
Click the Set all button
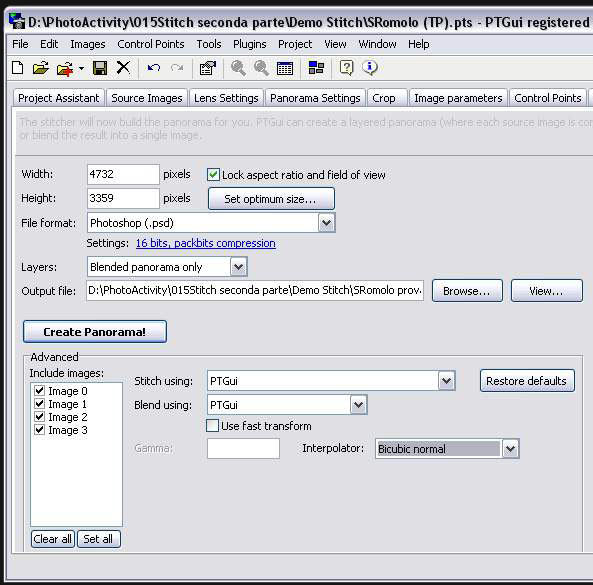[x=98, y=538]
